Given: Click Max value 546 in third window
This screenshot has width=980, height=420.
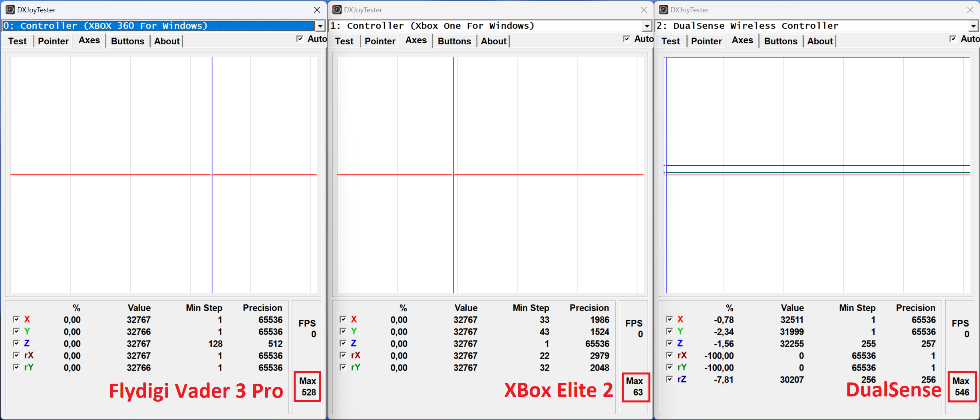Looking at the screenshot, I should point(962,392).
